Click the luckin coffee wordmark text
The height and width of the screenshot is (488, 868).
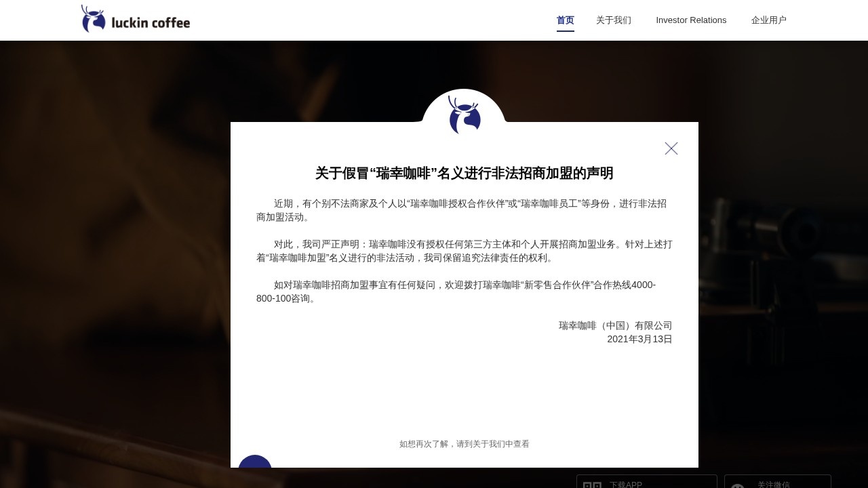(151, 22)
